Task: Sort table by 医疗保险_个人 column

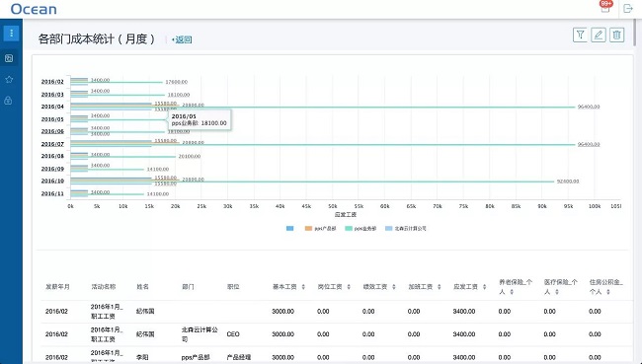Action: (x=557, y=292)
